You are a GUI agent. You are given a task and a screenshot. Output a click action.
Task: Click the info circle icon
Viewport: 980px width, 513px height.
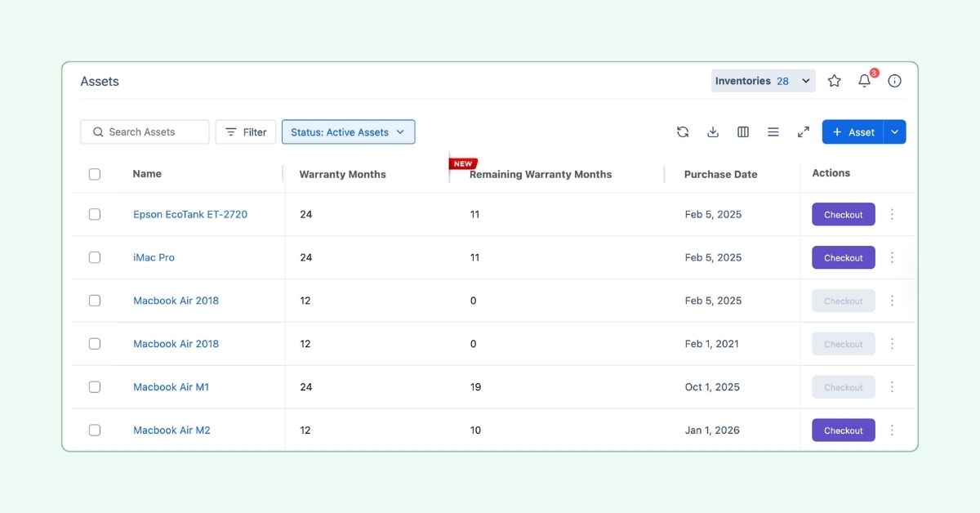894,81
